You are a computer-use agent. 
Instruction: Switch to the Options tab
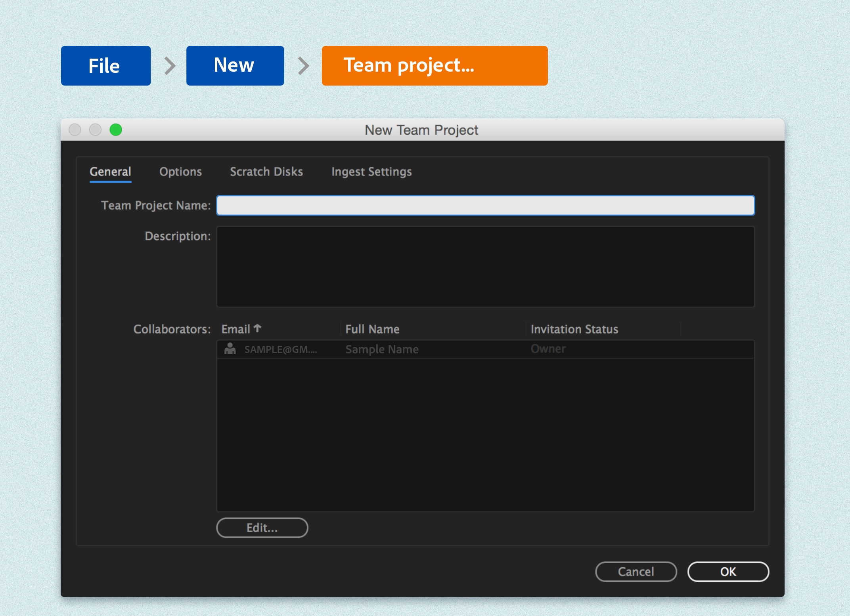click(x=180, y=172)
